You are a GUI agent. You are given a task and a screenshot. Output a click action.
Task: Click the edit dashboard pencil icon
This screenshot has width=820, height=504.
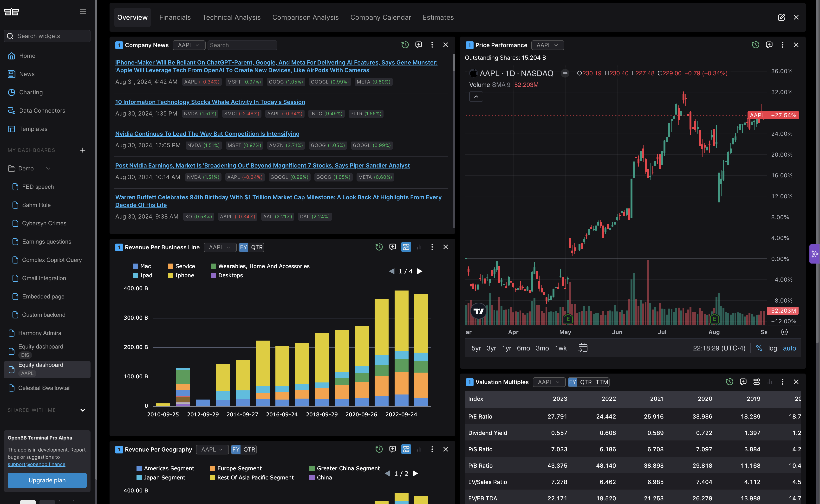[781, 17]
